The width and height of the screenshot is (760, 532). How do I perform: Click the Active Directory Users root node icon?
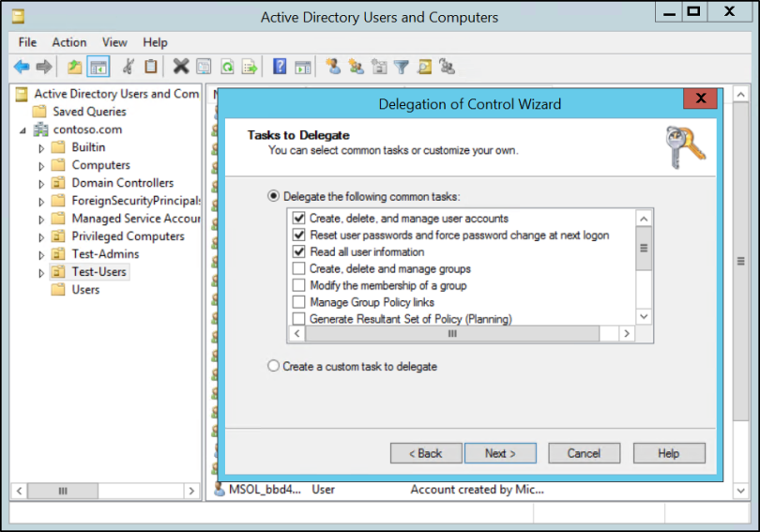point(21,94)
